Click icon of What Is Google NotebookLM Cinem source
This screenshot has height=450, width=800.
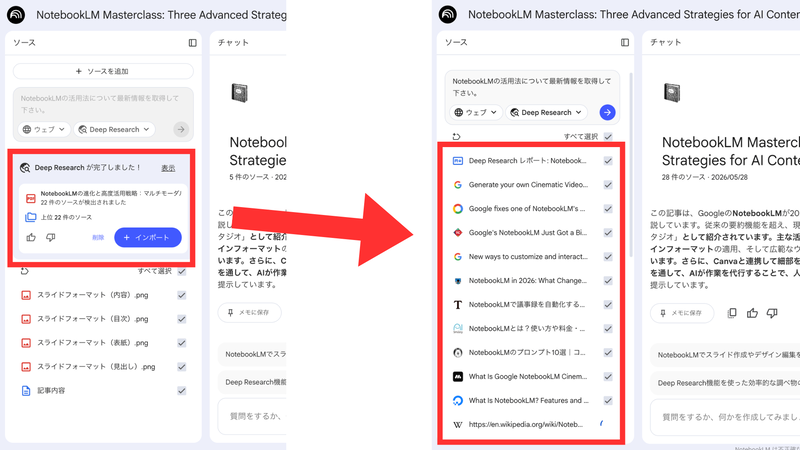(x=458, y=377)
